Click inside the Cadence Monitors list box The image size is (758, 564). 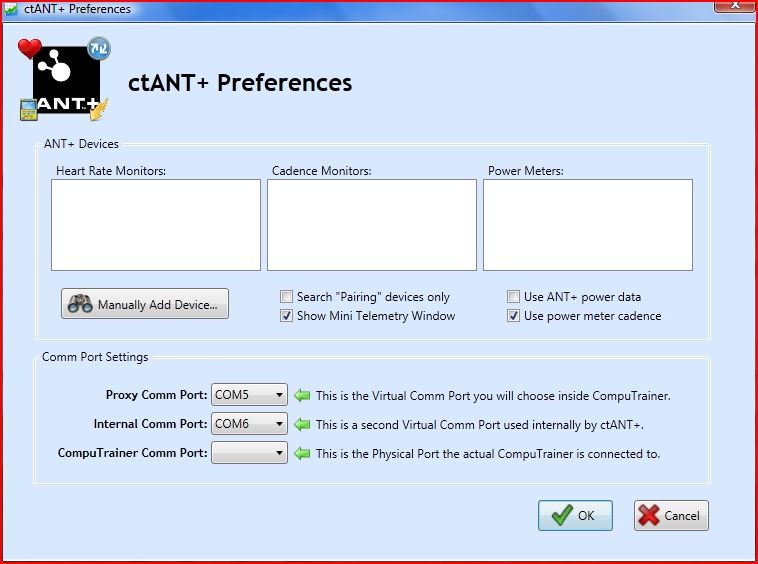point(372,225)
